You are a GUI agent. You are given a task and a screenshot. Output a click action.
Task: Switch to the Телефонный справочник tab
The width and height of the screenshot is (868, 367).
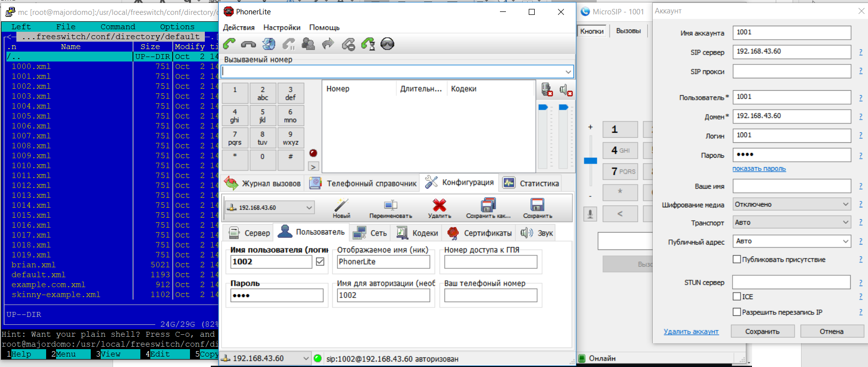coord(363,183)
